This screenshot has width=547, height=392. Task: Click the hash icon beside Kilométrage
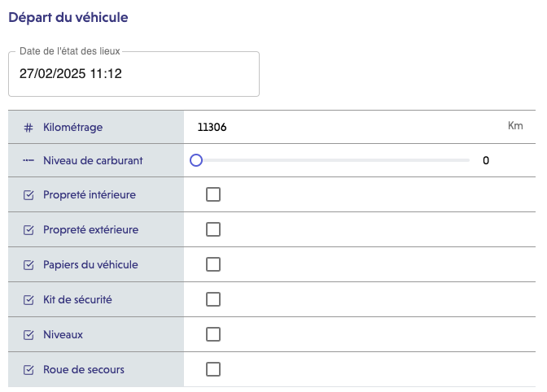coord(28,127)
